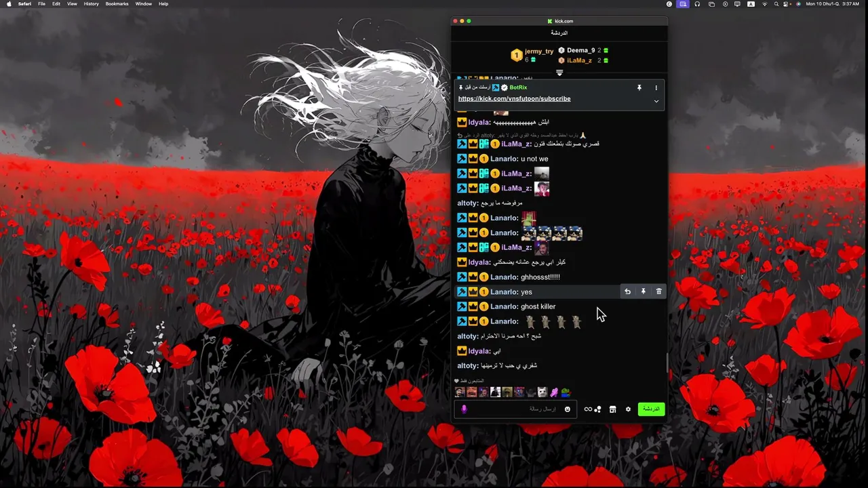Click the moderator badge on 'ghost killer' message
This screenshot has width=868, height=488.
pos(462,306)
